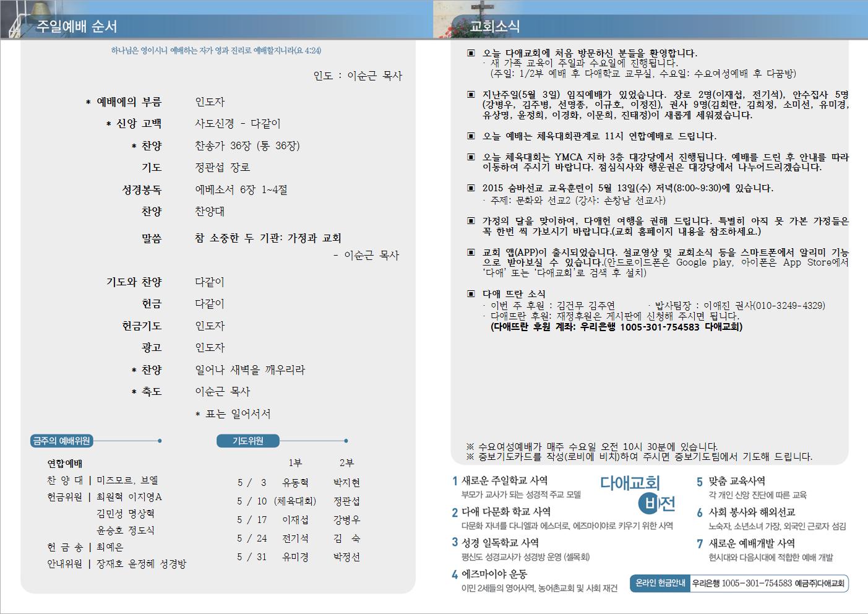The height and width of the screenshot is (614, 868).
Task: Click the bold 다애뜨란 후원 계좌 line
Action: [616, 327]
